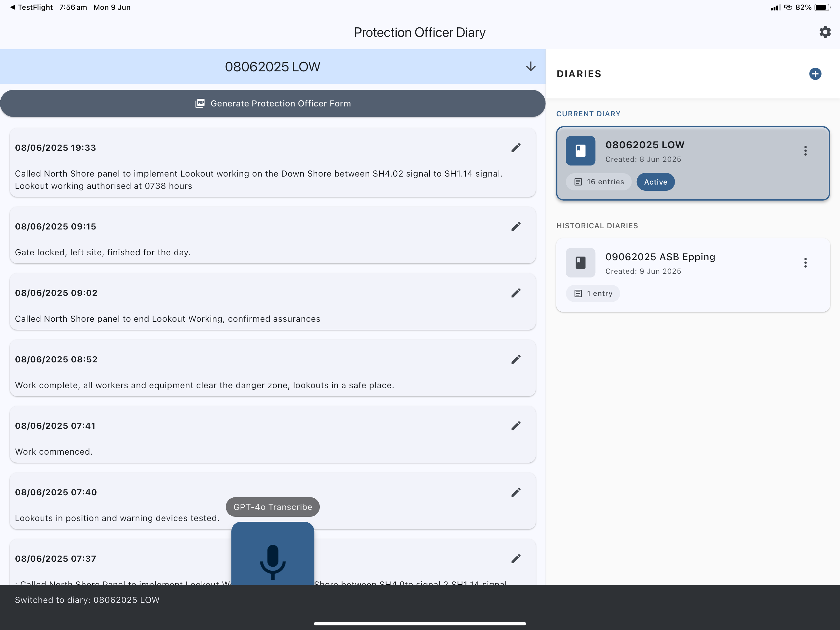840x630 pixels.
Task: Click the 'Lookout working authorised at 0738' text
Action: coord(103,186)
